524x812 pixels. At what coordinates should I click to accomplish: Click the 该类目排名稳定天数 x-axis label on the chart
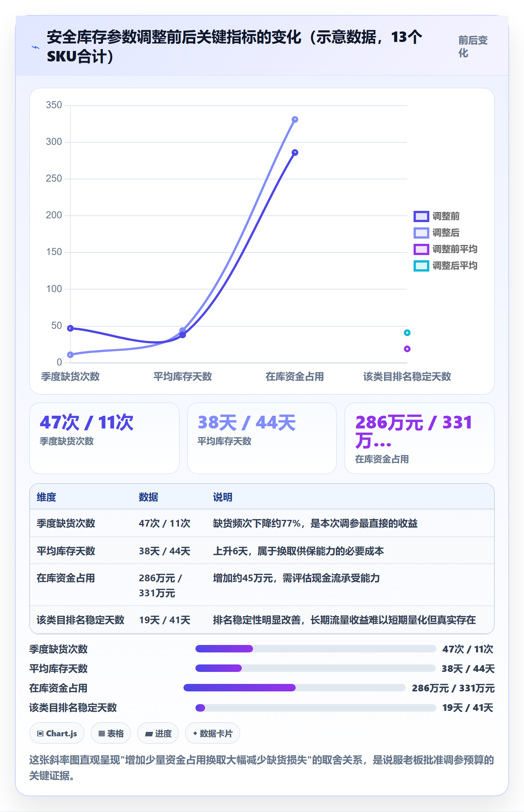(x=407, y=376)
